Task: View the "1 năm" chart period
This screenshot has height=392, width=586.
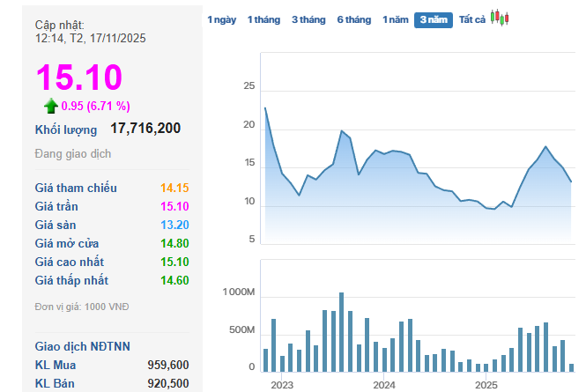Action: click(396, 19)
